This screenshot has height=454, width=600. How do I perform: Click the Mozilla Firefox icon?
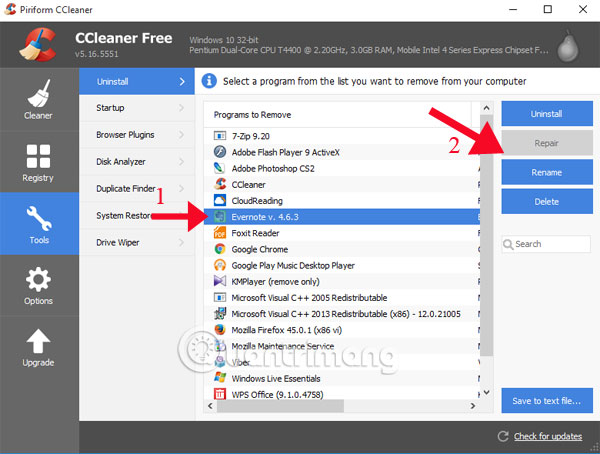pos(220,330)
